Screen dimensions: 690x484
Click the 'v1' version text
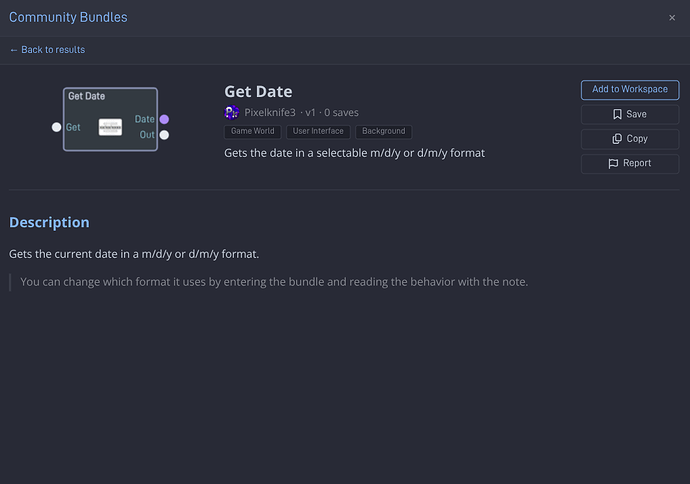tap(310, 113)
